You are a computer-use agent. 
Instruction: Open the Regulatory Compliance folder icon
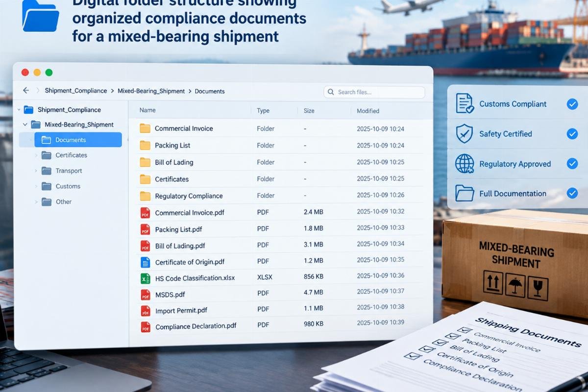click(x=145, y=196)
